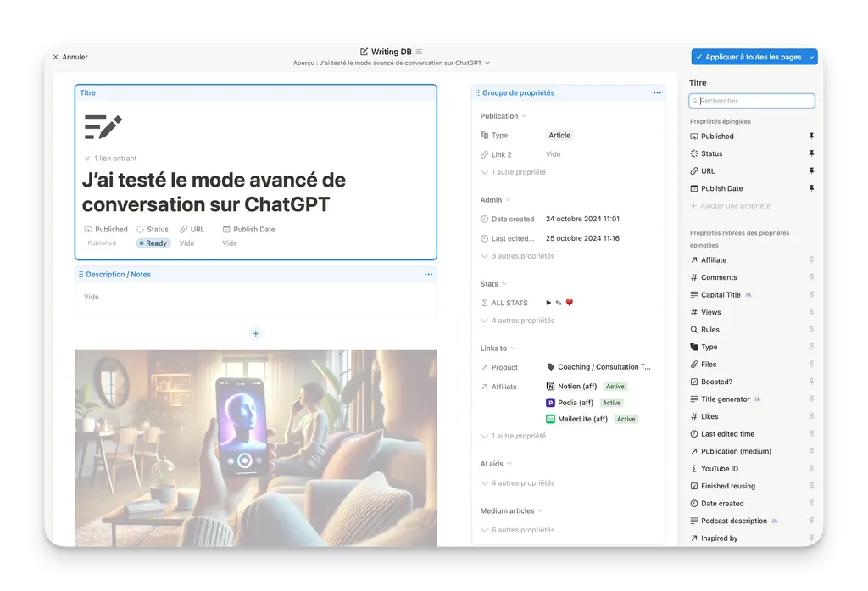The width and height of the screenshot is (868, 591).
Task: Expand 3 autres propriétés under Admin
Action: (x=518, y=256)
